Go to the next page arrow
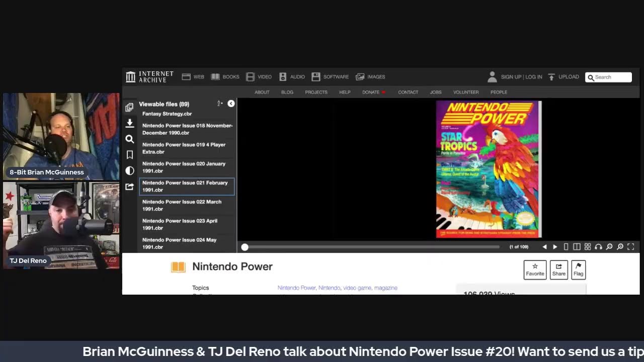Image resolution: width=644 pixels, height=362 pixels. (x=555, y=247)
